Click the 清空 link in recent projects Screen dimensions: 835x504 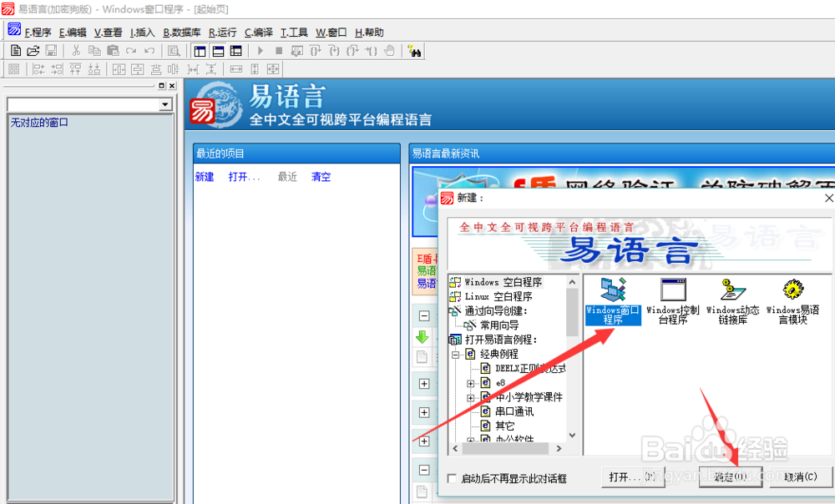click(x=321, y=177)
